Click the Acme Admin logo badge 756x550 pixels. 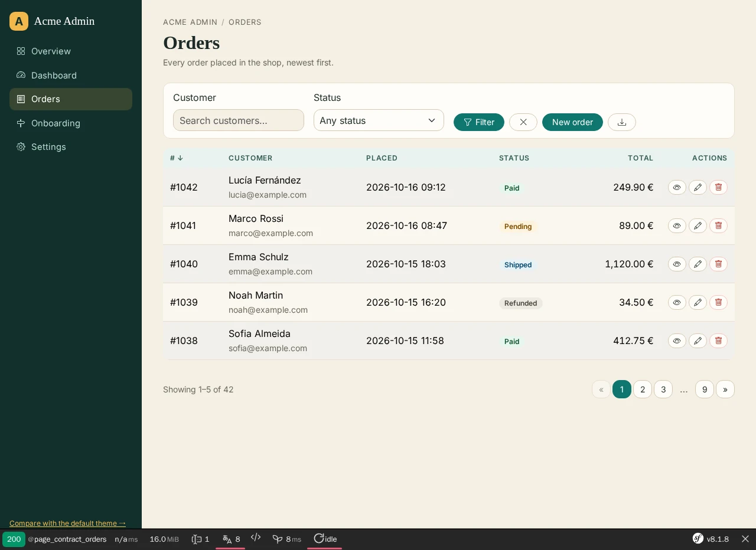(19, 21)
